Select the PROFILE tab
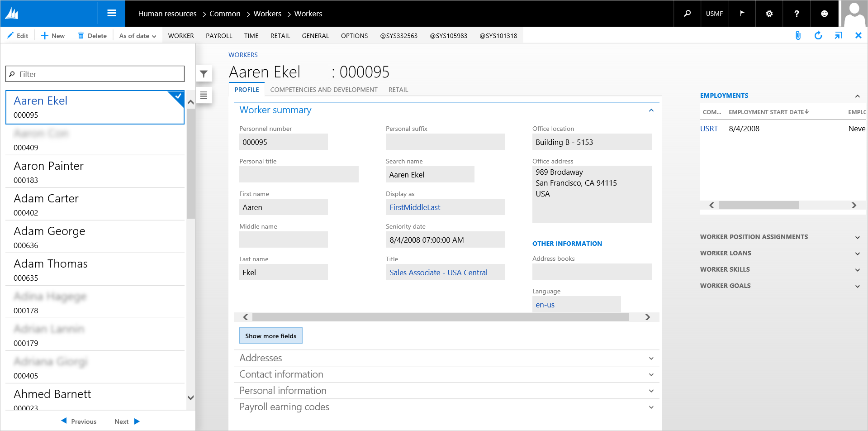Viewport: 868px width, 431px height. [247, 90]
